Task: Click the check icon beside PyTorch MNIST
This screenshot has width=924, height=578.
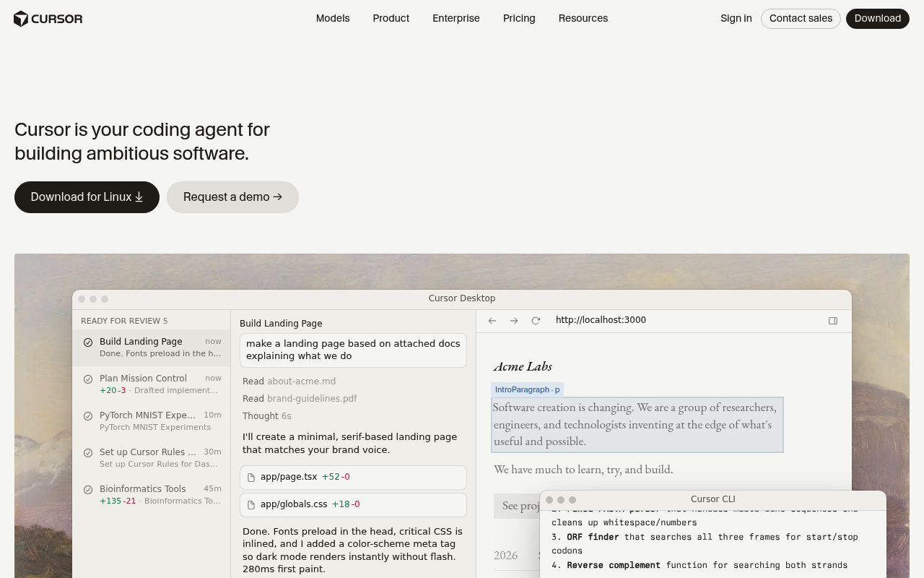Action: [88, 416]
